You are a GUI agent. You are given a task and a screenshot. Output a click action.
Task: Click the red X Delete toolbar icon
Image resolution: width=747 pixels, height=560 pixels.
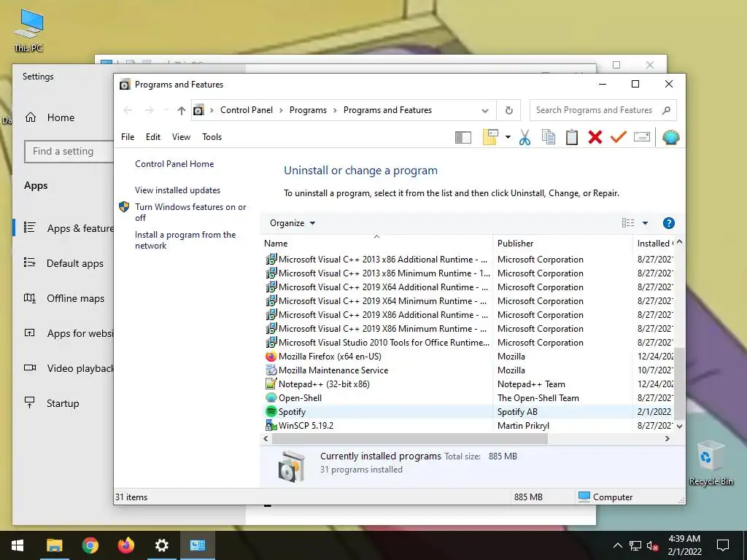coord(595,138)
